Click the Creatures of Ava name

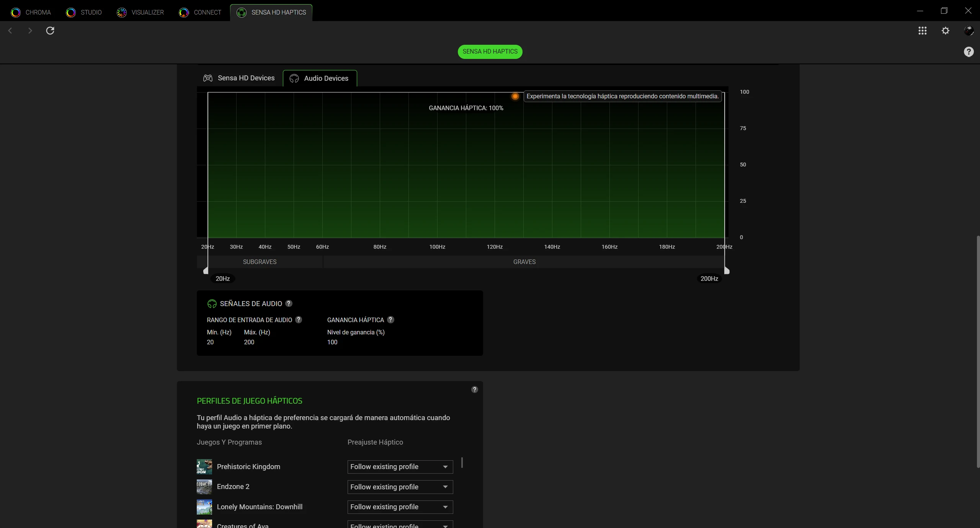(243, 525)
